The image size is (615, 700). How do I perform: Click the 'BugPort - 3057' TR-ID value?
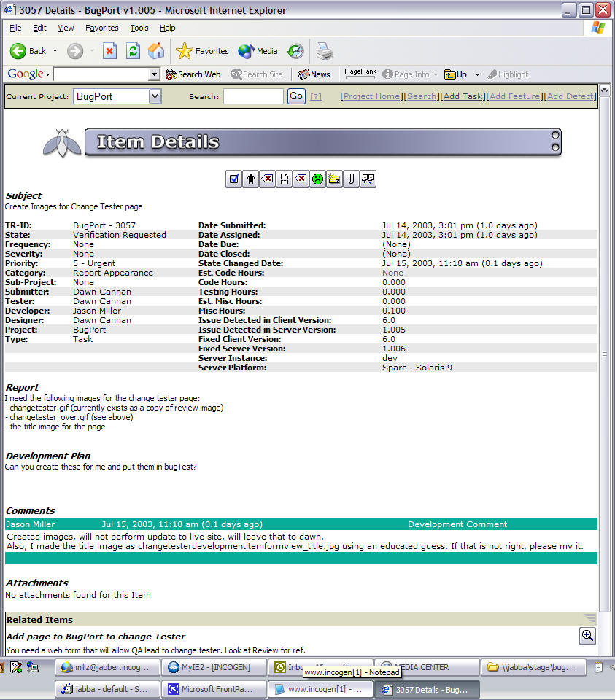[104, 225]
